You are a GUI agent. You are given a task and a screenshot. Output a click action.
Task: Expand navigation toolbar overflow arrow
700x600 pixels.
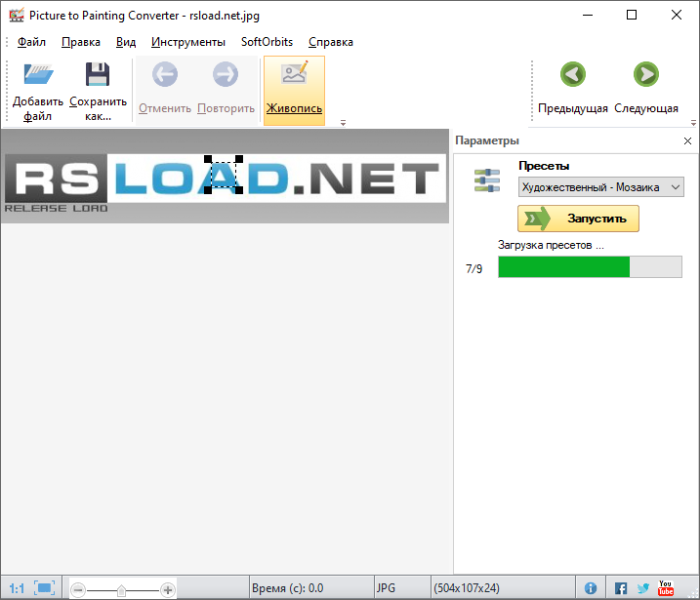pyautogui.click(x=693, y=123)
